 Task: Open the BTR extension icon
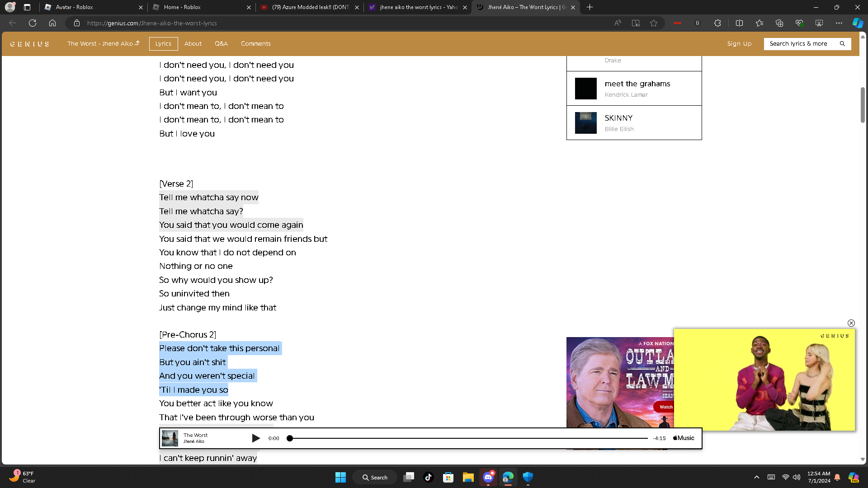click(677, 23)
